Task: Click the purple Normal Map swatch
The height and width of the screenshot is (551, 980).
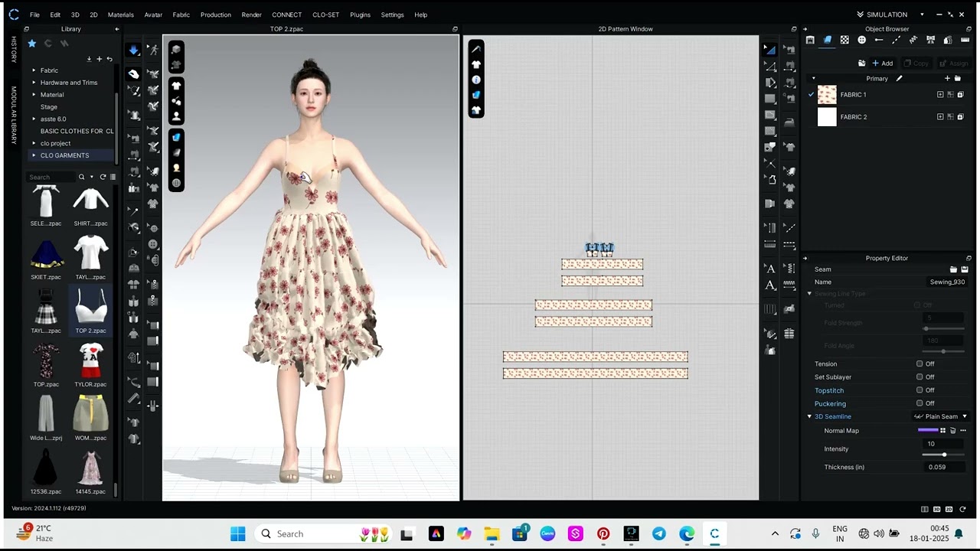Action: (928, 431)
